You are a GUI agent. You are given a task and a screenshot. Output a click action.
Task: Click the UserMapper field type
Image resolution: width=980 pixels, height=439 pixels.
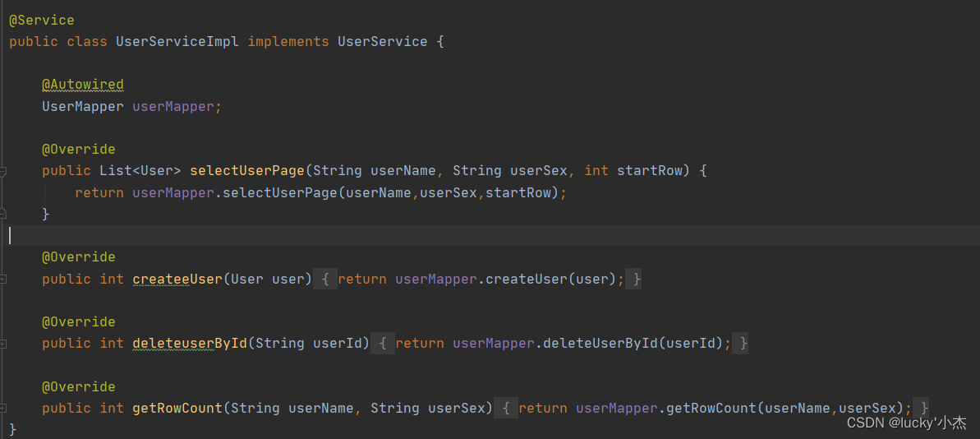coord(82,106)
